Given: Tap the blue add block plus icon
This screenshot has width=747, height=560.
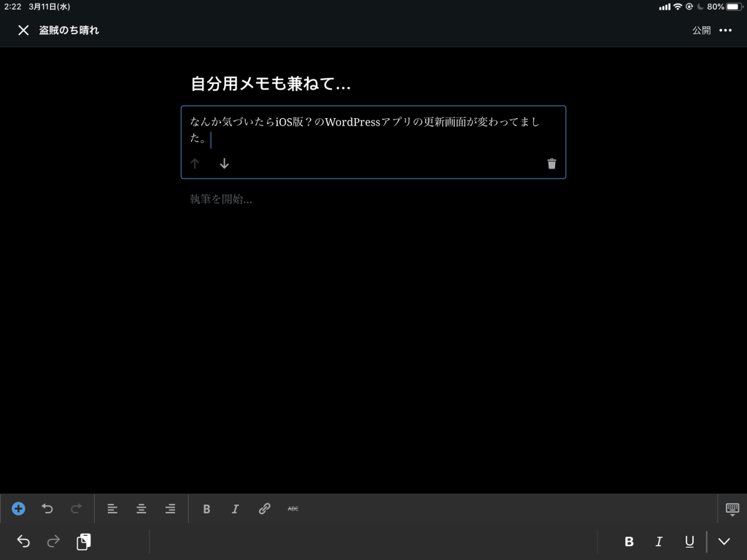Looking at the screenshot, I should point(19,509).
